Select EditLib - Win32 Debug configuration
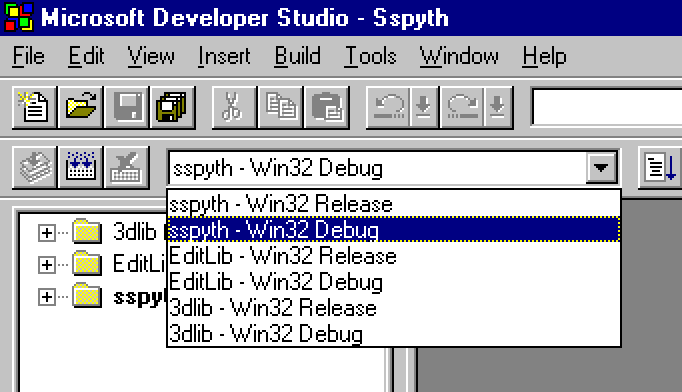The width and height of the screenshot is (682, 392). click(x=394, y=281)
